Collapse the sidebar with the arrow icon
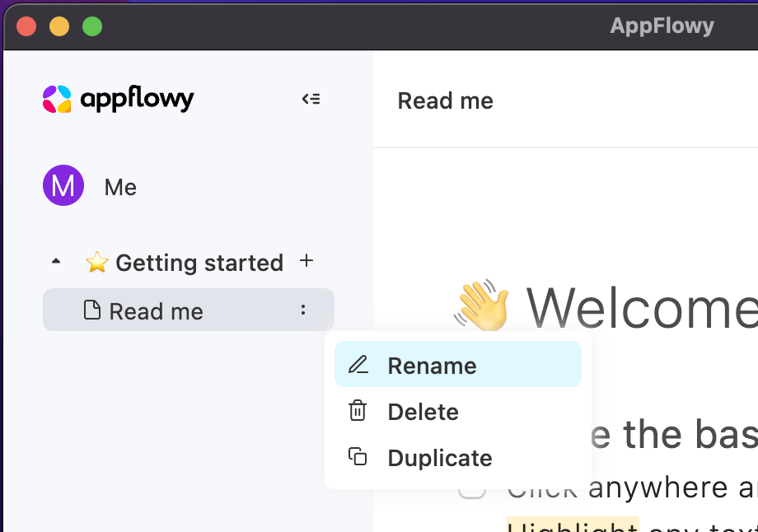 (311, 99)
